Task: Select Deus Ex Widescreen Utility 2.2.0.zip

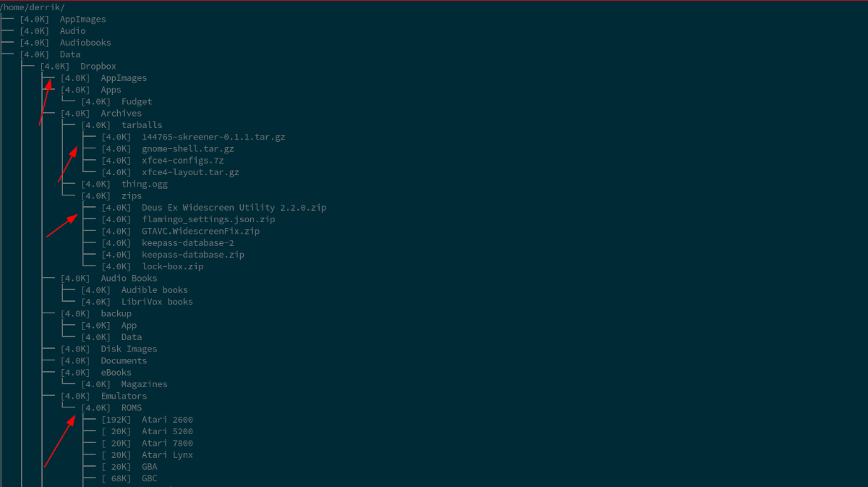Action: tap(234, 208)
